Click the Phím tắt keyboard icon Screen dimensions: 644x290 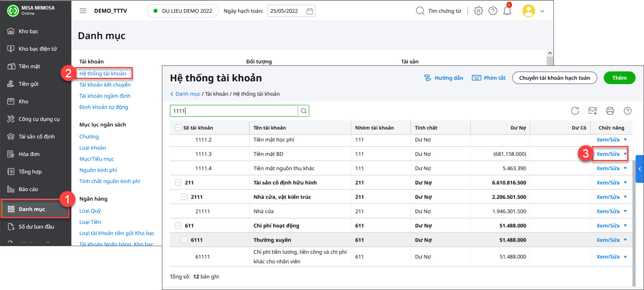click(477, 78)
